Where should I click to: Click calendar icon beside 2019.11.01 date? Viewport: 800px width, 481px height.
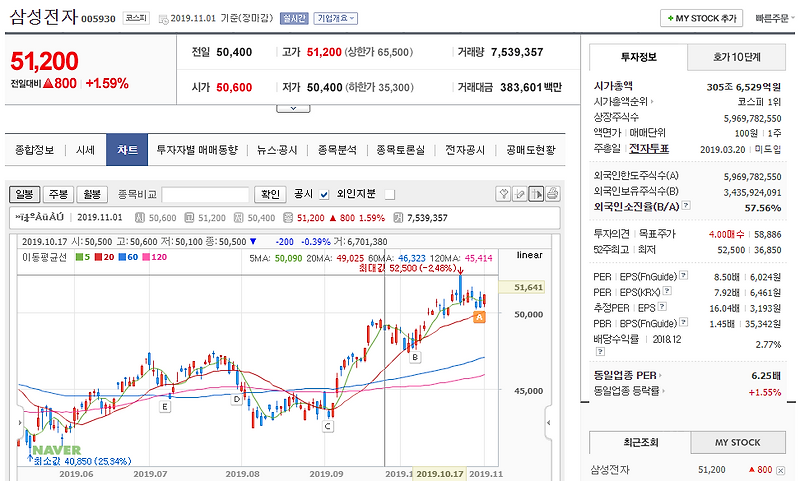163,19
